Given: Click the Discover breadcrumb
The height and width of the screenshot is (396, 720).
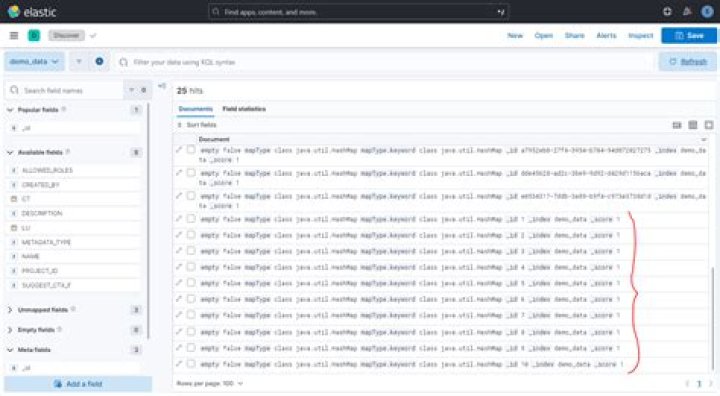Looking at the screenshot, I should tap(67, 35).
